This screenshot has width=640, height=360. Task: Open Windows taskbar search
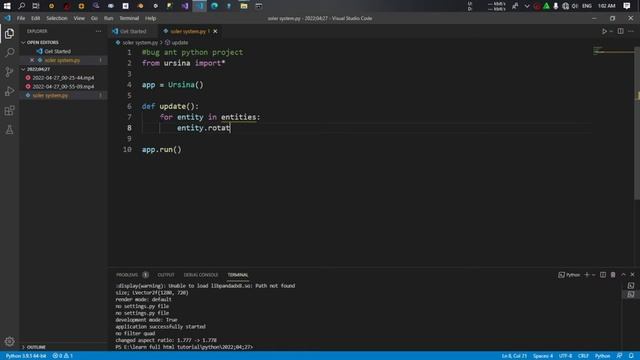(22, 6)
